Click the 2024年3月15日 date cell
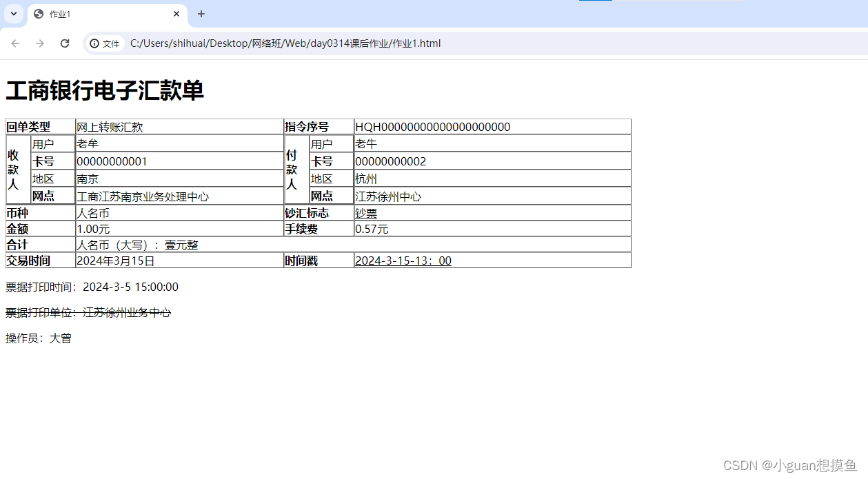Screen dimensions: 868x479 [x=180, y=261]
